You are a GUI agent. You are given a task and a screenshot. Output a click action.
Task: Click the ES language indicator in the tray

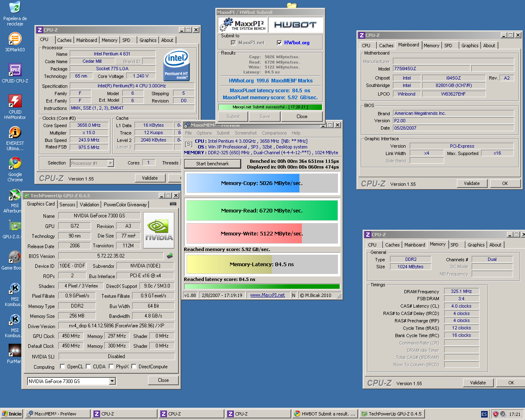tap(484, 414)
